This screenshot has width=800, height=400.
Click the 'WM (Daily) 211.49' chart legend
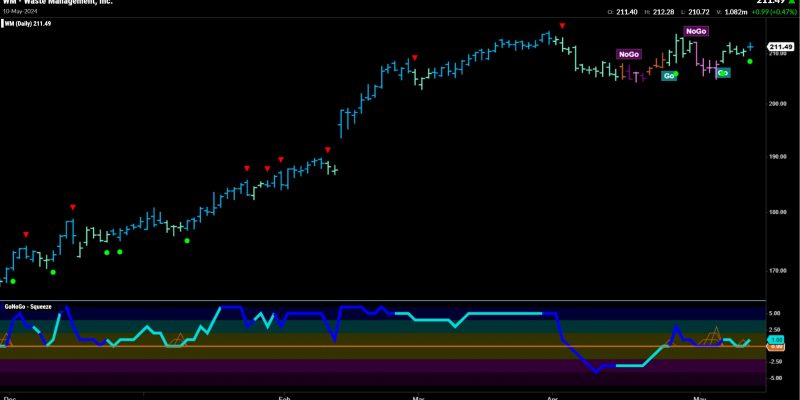coord(27,23)
